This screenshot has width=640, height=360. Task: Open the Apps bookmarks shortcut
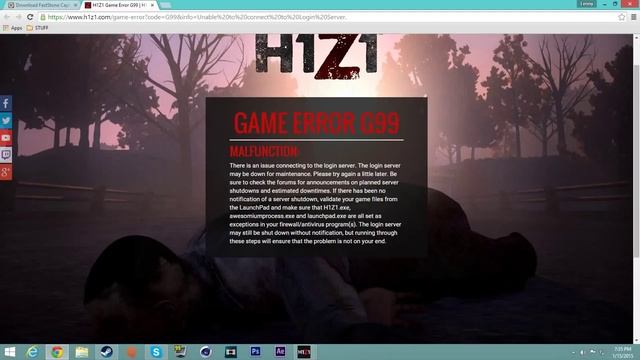[x=13, y=28]
